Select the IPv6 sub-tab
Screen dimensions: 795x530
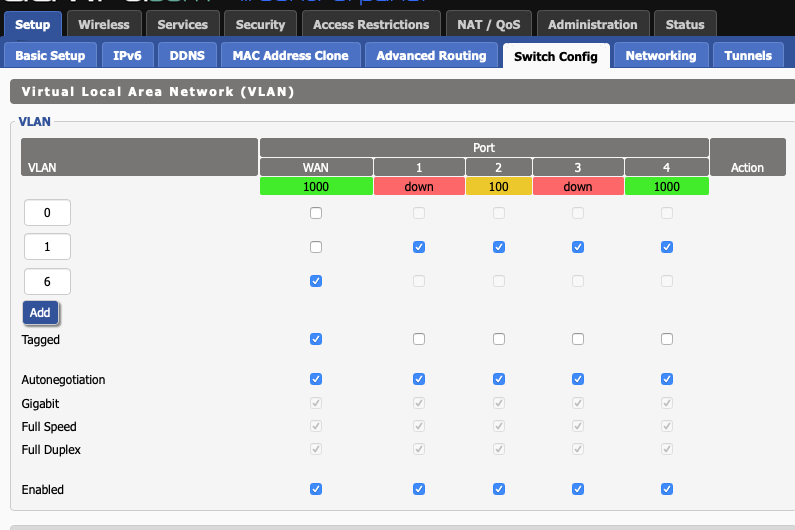coord(127,55)
